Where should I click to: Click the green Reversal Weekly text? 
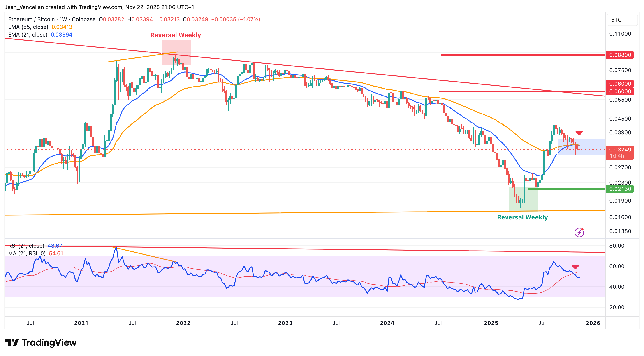tap(522, 217)
